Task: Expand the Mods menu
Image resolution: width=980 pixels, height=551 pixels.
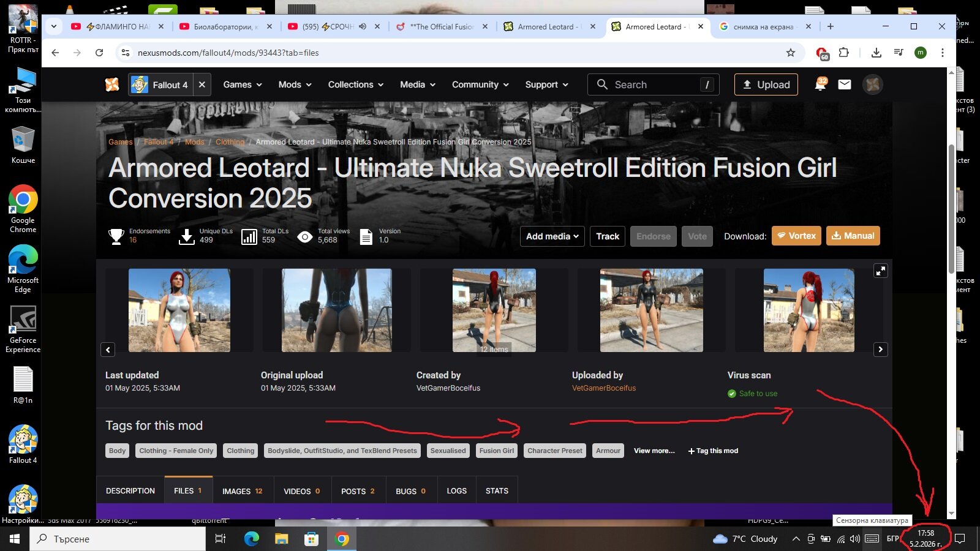Action: point(295,84)
